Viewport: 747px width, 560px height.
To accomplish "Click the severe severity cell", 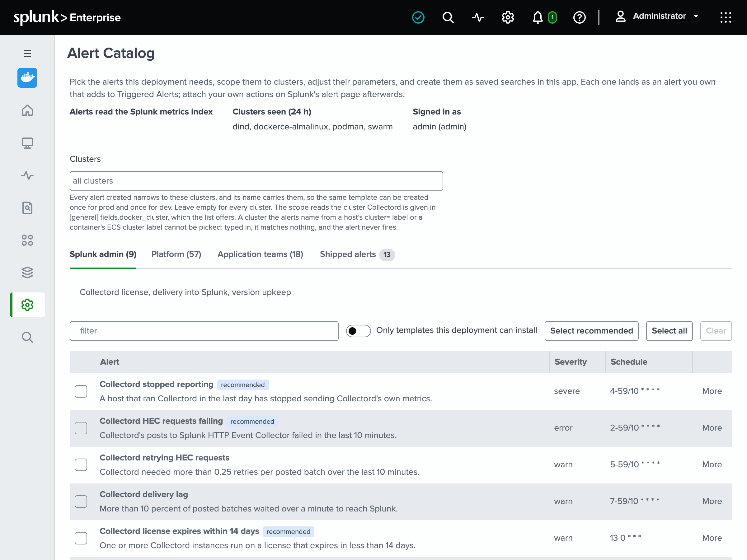I will pyautogui.click(x=567, y=391).
